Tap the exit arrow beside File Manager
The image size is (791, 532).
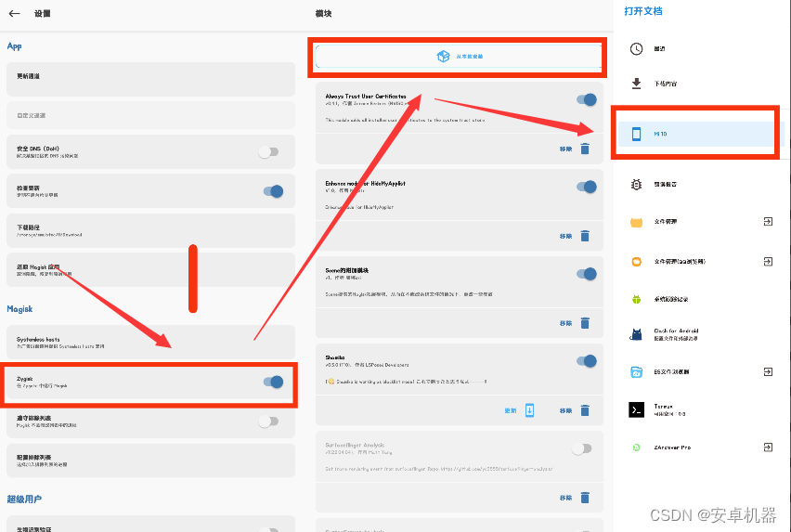pyautogui.click(x=768, y=222)
